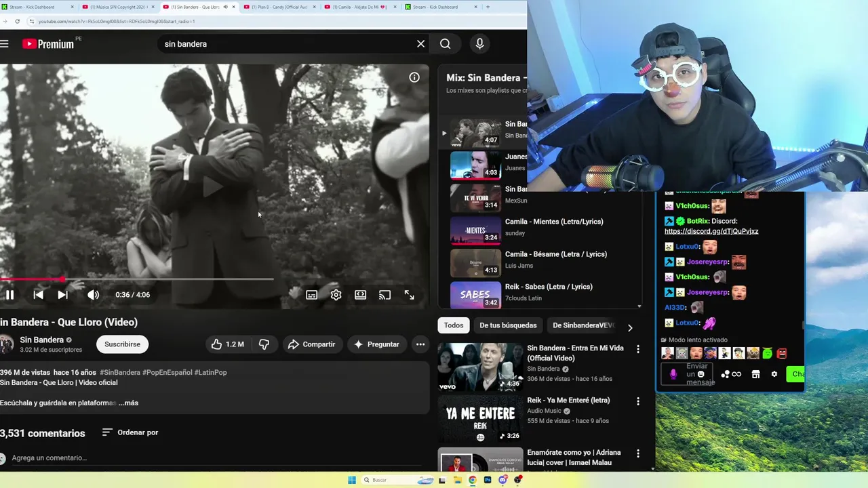This screenshot has width=868, height=488.
Task: Run search with the magnifier button
Action: click(445, 44)
